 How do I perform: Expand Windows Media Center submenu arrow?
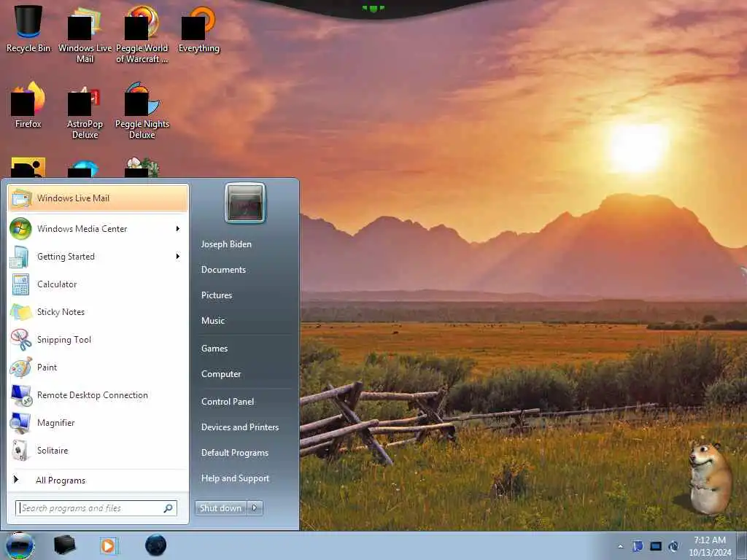(178, 228)
